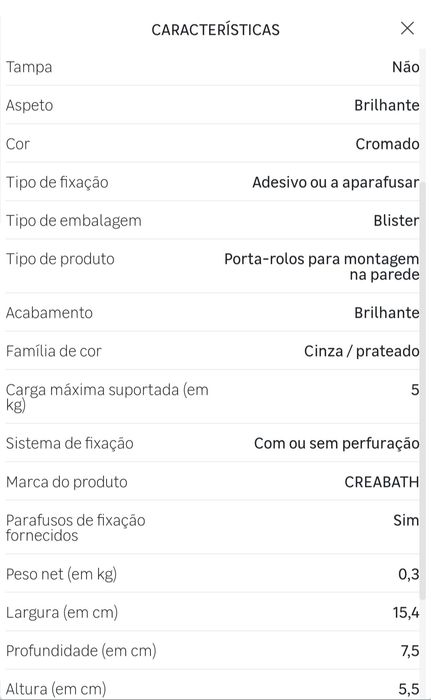The width and height of the screenshot is (431, 700).
Task: Select the Peso net value 0,3
Action: click(408, 574)
